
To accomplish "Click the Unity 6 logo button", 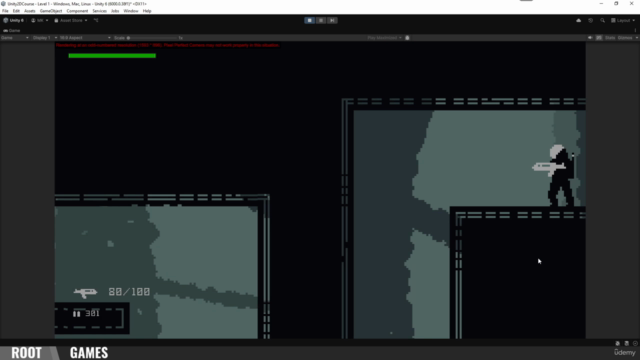I will (13, 20).
